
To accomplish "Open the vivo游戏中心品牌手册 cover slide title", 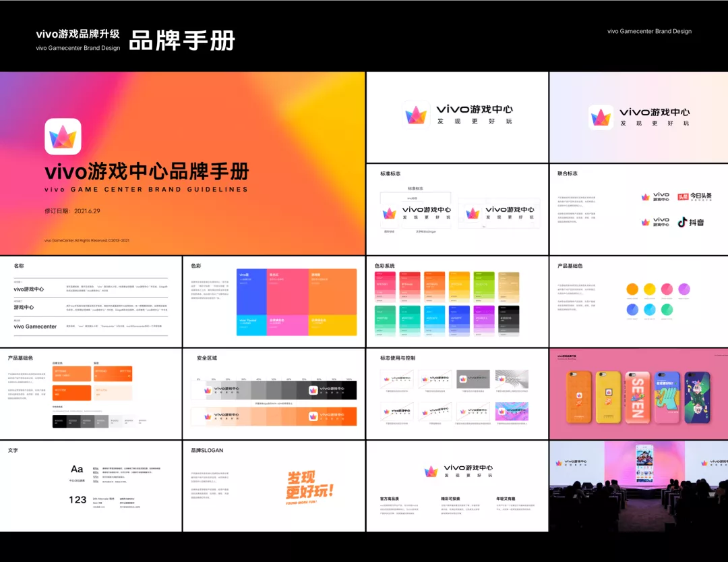I will [147, 171].
